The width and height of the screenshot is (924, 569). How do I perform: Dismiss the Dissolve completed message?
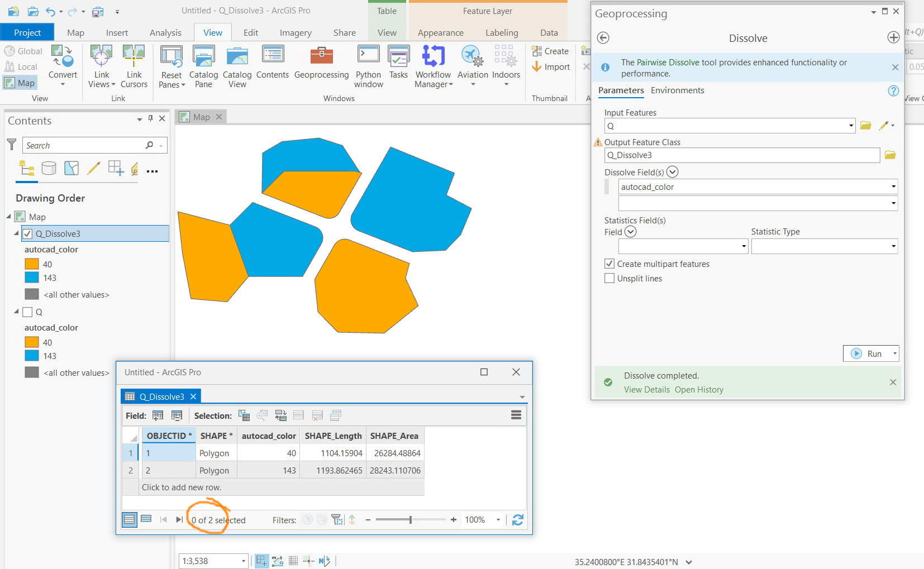[893, 382]
